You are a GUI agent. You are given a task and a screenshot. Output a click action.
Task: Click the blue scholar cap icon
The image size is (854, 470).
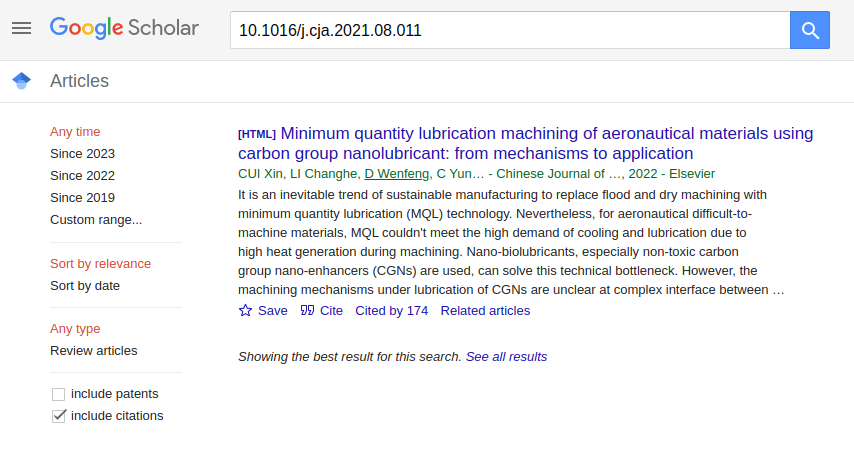[x=21, y=81]
